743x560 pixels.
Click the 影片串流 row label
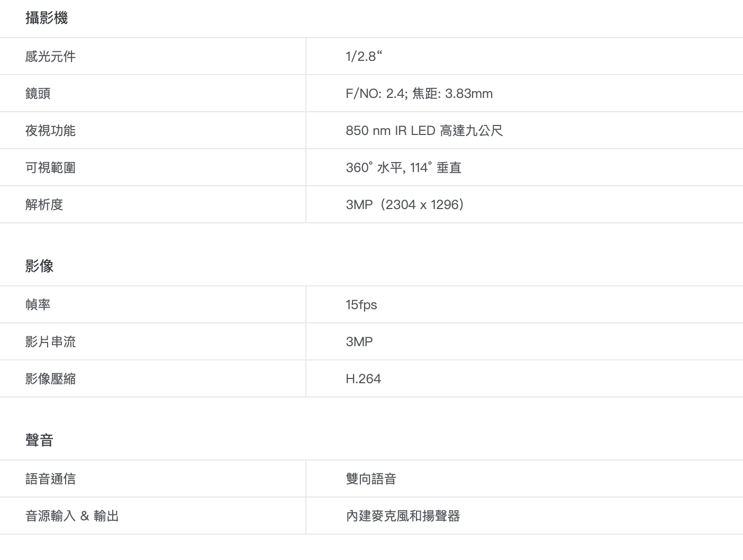[50, 342]
